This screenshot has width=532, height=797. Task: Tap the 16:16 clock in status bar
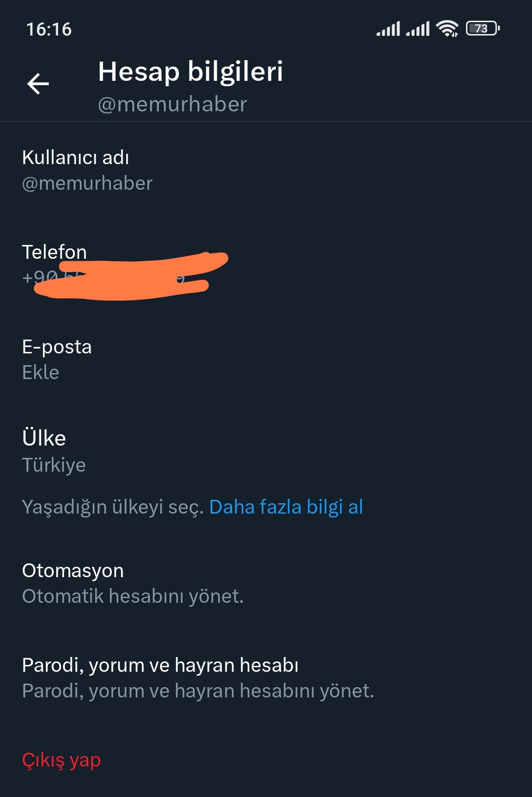[49, 30]
